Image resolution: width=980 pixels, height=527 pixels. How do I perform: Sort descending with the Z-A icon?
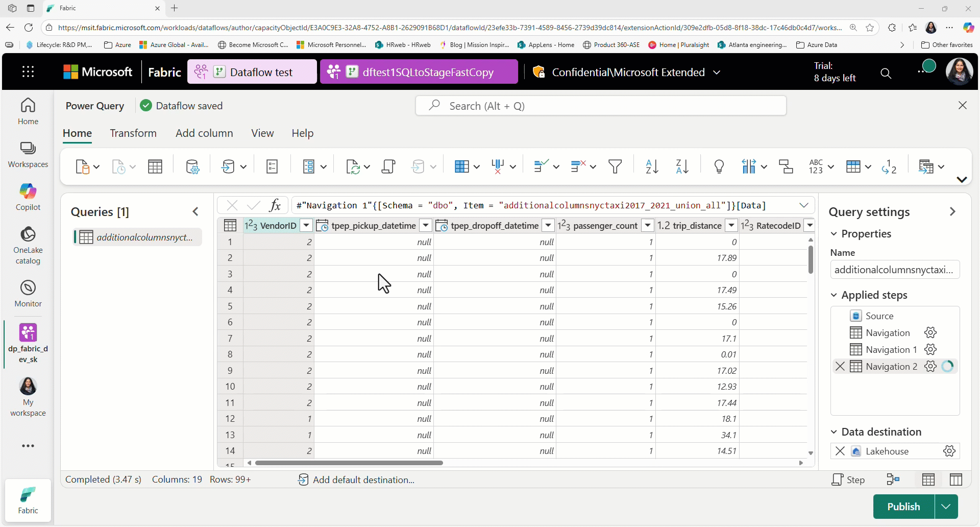(682, 166)
